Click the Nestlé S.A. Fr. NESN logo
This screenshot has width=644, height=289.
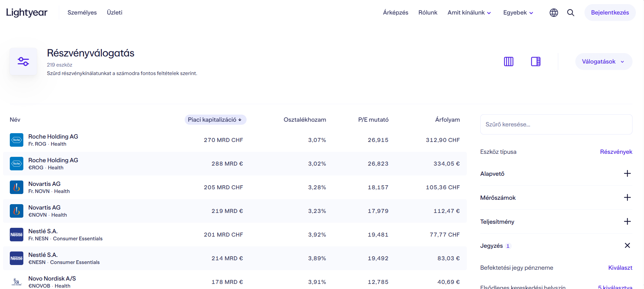(x=17, y=235)
